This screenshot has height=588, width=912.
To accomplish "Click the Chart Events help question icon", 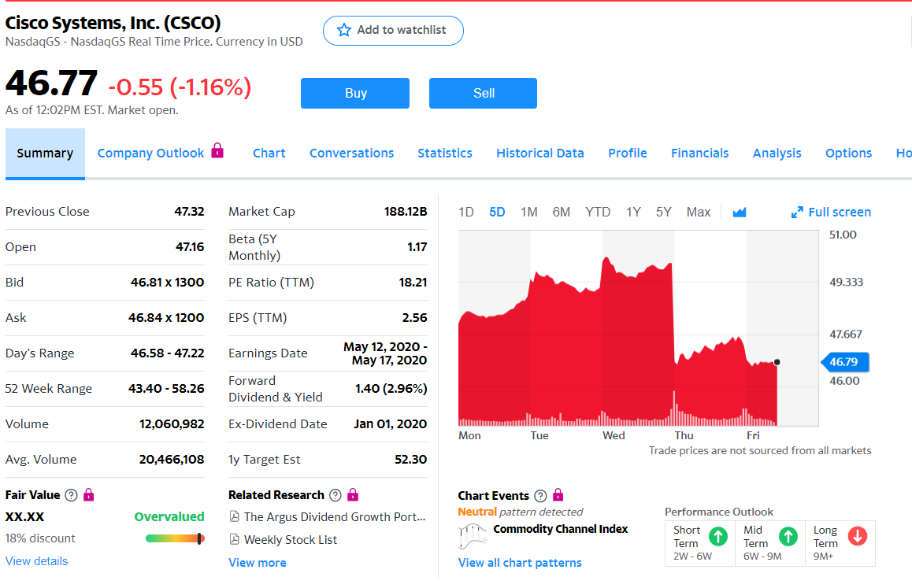I will pyautogui.click(x=540, y=496).
